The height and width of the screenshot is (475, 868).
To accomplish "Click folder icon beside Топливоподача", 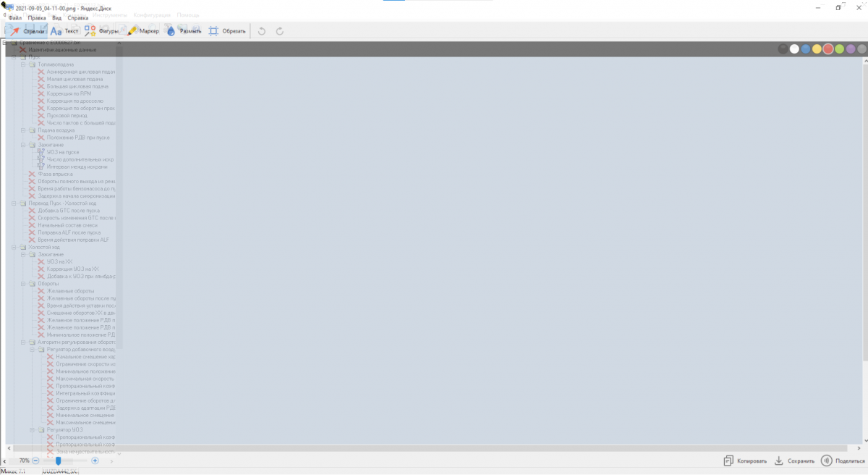I will click(x=32, y=64).
